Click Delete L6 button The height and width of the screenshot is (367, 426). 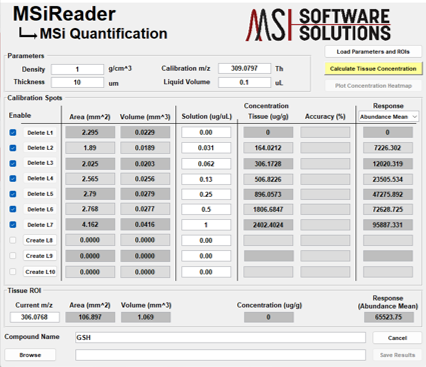[40, 209]
